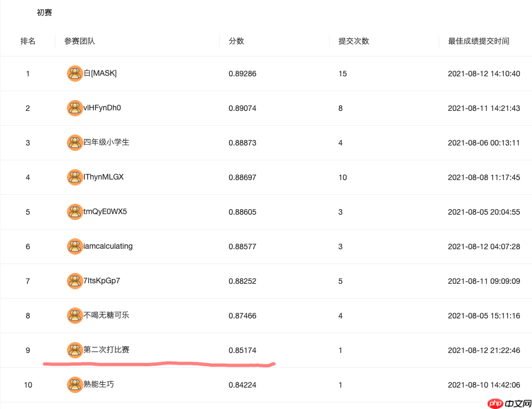Screen dimensions: 532x409
Task: Click the avatar icon next to vlHFynDh0
Action: click(x=75, y=108)
